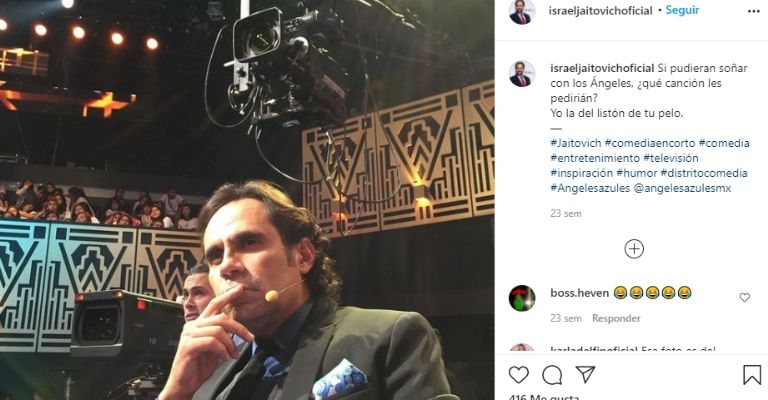
Task: Open the #Jaitovich hashtag
Action: pyautogui.click(x=575, y=143)
